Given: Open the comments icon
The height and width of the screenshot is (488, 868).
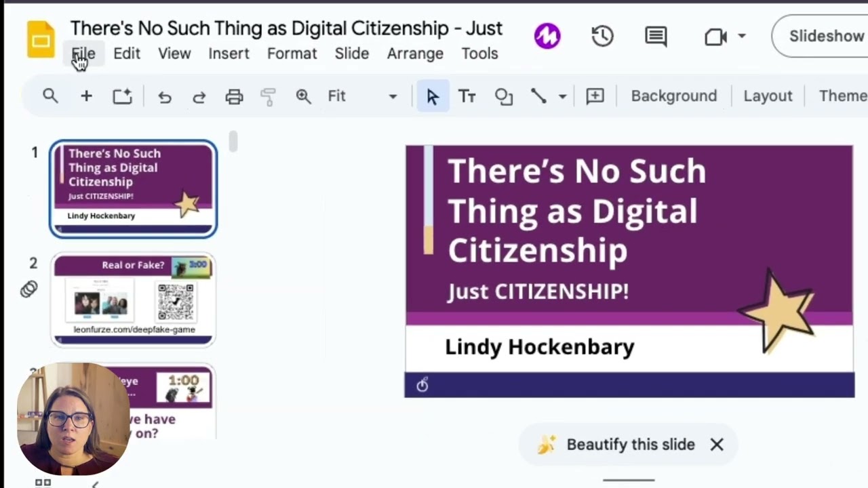Looking at the screenshot, I should click(x=656, y=37).
